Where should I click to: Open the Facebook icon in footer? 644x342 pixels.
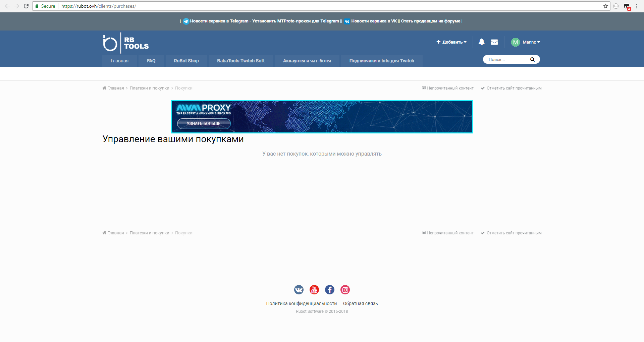[330, 290]
